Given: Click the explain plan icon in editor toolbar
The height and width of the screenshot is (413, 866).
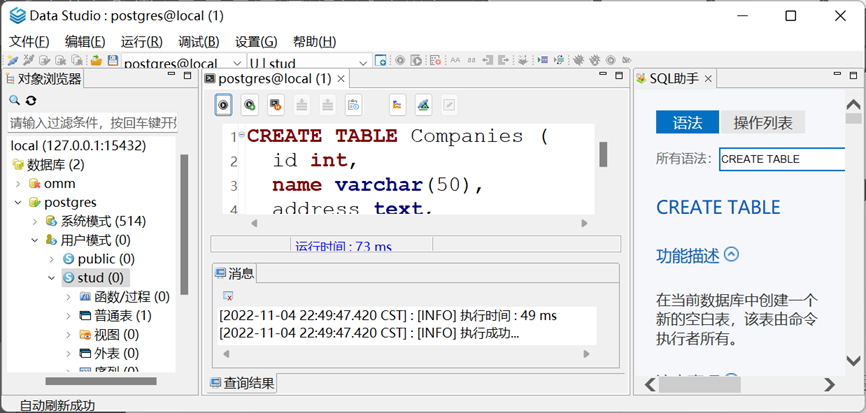Looking at the screenshot, I should point(398,104).
